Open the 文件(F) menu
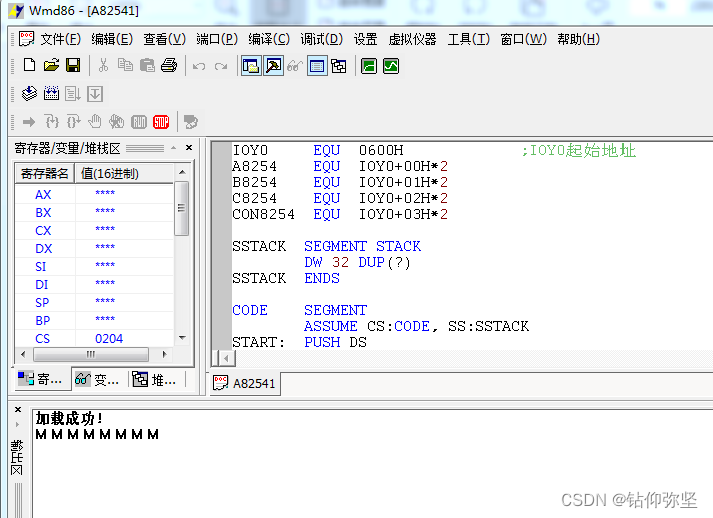The image size is (713, 518). tap(60, 39)
